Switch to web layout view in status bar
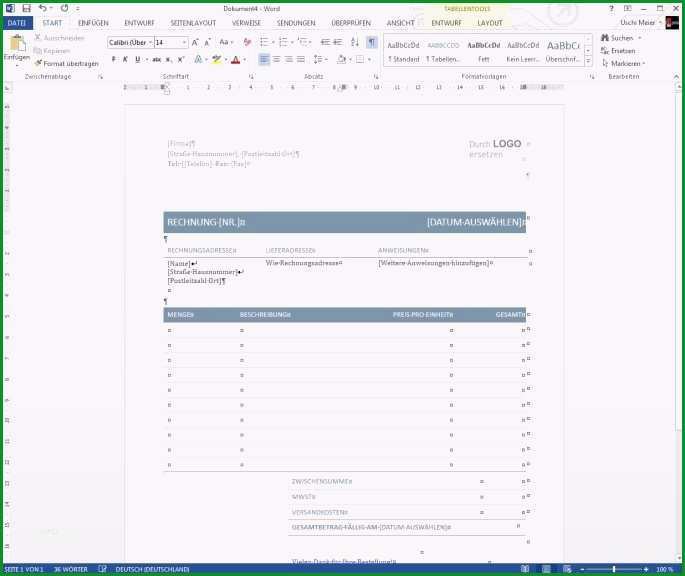 tap(567, 569)
